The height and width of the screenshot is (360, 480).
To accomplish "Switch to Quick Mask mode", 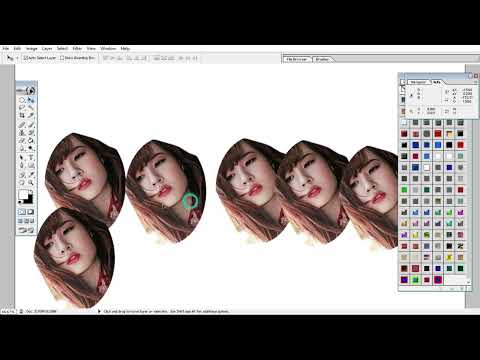I will click(x=31, y=212).
